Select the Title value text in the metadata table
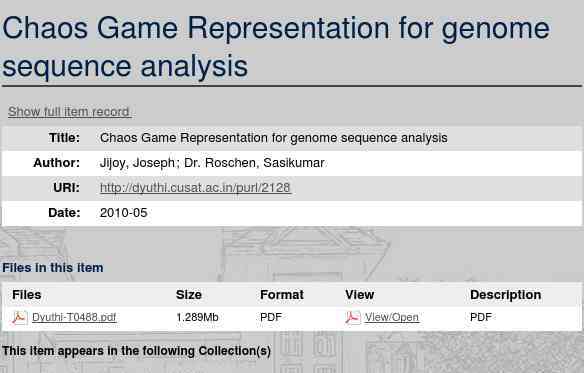The image size is (584, 373). pyautogui.click(x=273, y=138)
